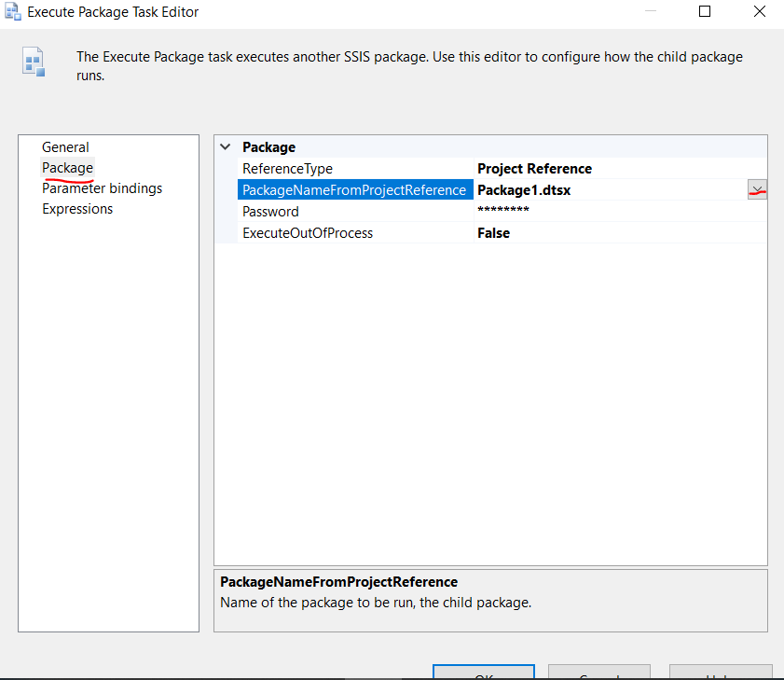Click the Password value field
The image size is (784, 680).
(x=559, y=211)
